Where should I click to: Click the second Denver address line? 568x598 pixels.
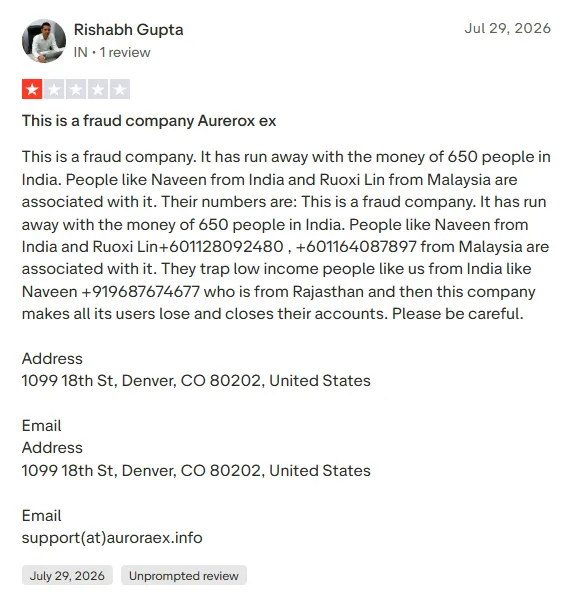[196, 471]
